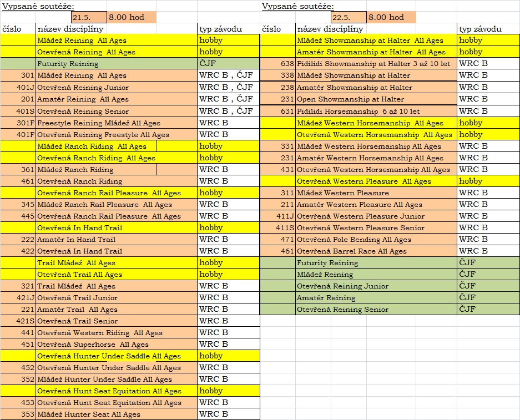The image size is (520, 420).
Task: Click number cell 471
Action: point(278,239)
